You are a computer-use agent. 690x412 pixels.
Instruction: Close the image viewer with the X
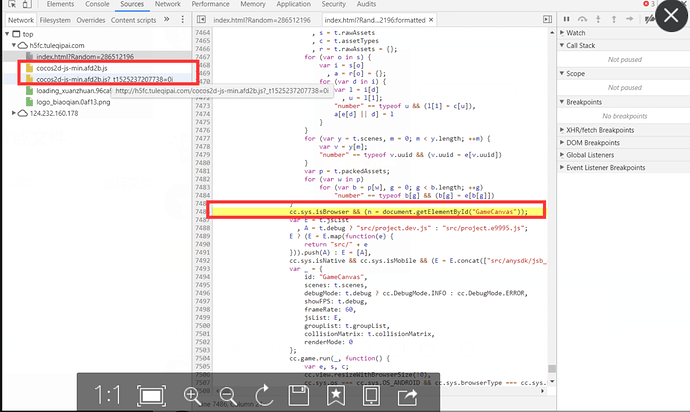point(671,16)
